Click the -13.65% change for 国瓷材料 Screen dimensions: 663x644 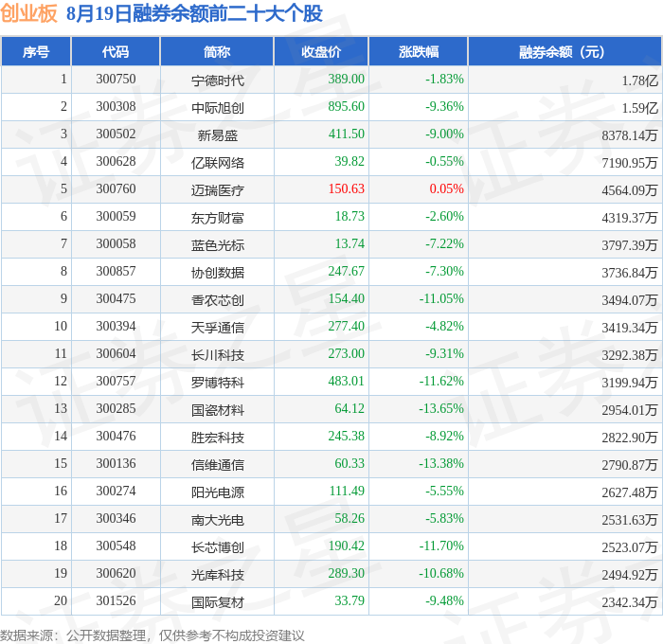tap(441, 408)
